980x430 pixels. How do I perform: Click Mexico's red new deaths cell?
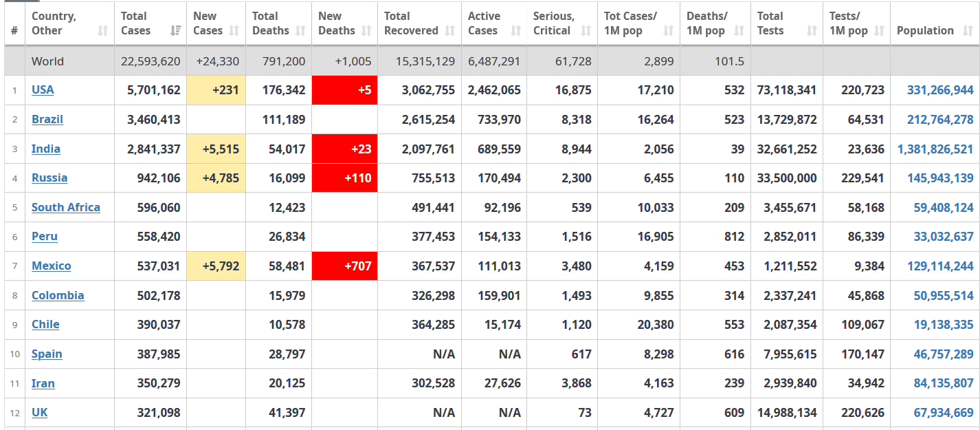click(344, 266)
